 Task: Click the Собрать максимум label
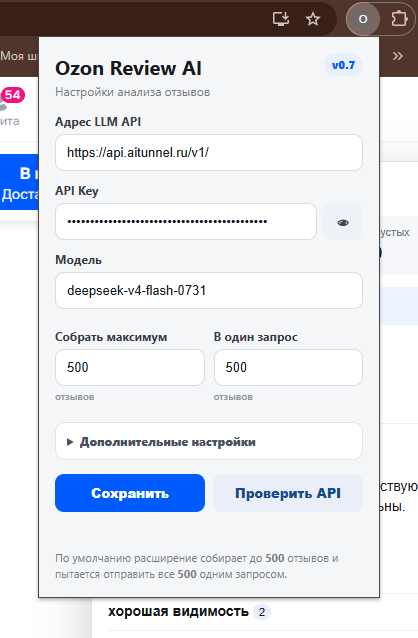coord(111,337)
